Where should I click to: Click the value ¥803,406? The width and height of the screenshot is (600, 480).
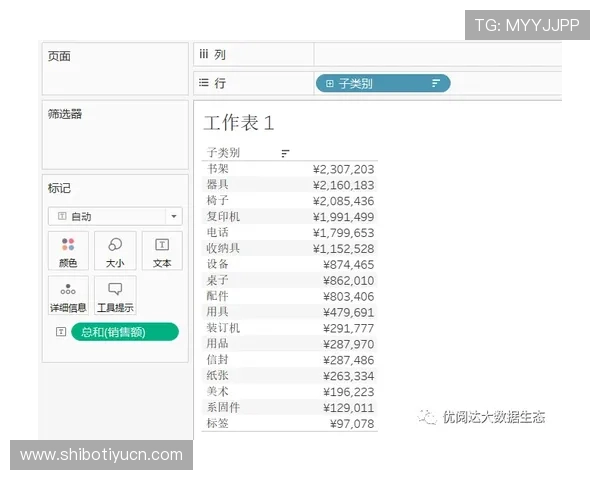[x=349, y=297]
